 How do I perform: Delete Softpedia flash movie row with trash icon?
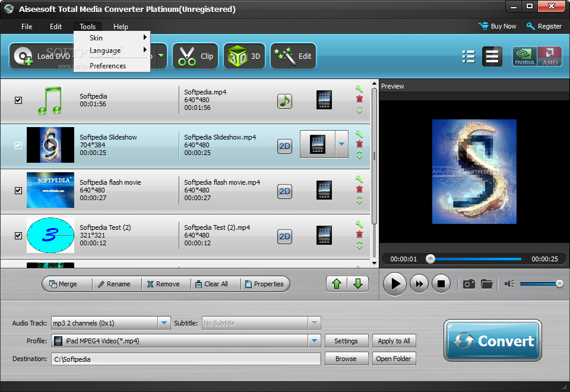point(359,189)
